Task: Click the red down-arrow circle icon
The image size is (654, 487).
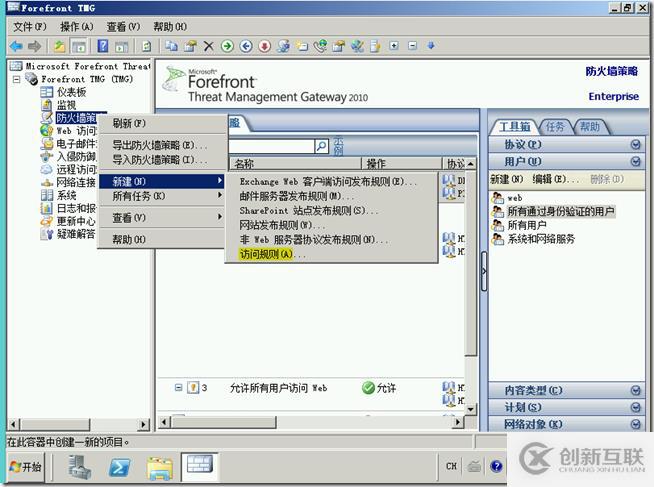Action: coord(264,46)
